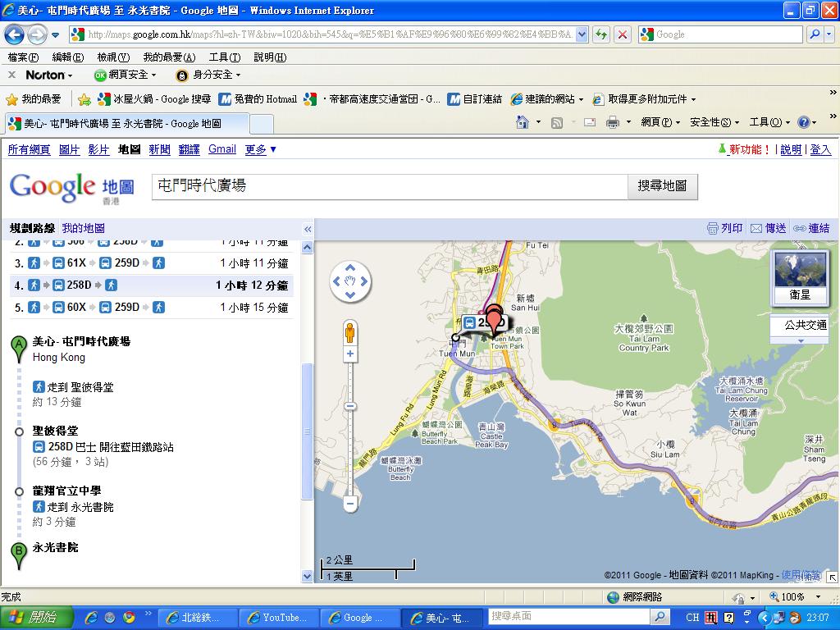Click the search magnifier beside the Google search box
840x630 pixels.
click(815, 34)
